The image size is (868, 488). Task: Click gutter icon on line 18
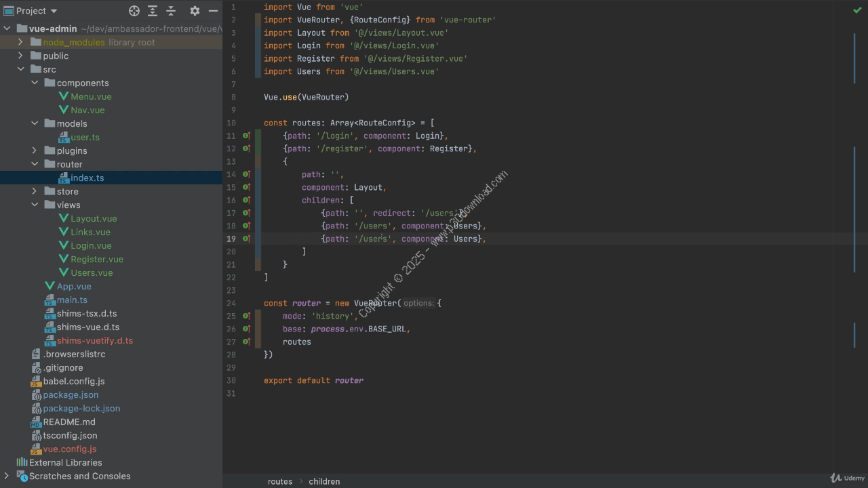247,226
